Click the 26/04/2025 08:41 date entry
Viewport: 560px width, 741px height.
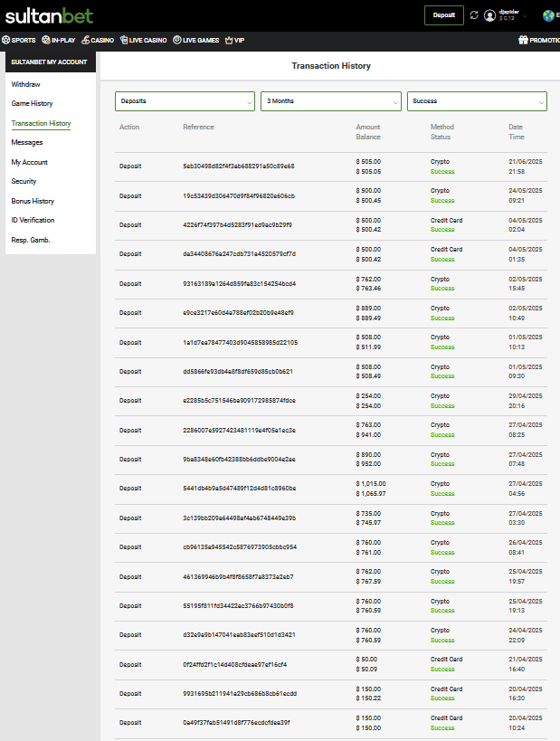tap(525, 547)
